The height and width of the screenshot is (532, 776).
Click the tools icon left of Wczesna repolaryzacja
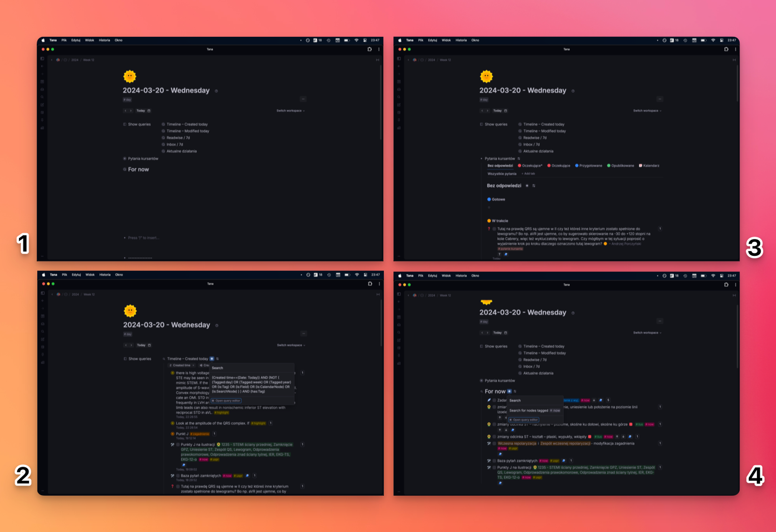(489, 443)
